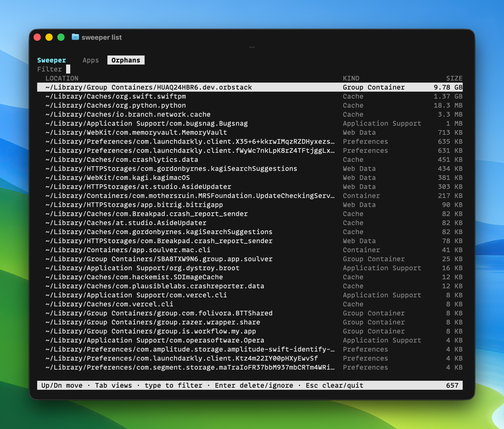The height and width of the screenshot is (429, 504).
Task: Select the SBA8TXW9N6.group.app.soulver row
Action: coord(250,259)
